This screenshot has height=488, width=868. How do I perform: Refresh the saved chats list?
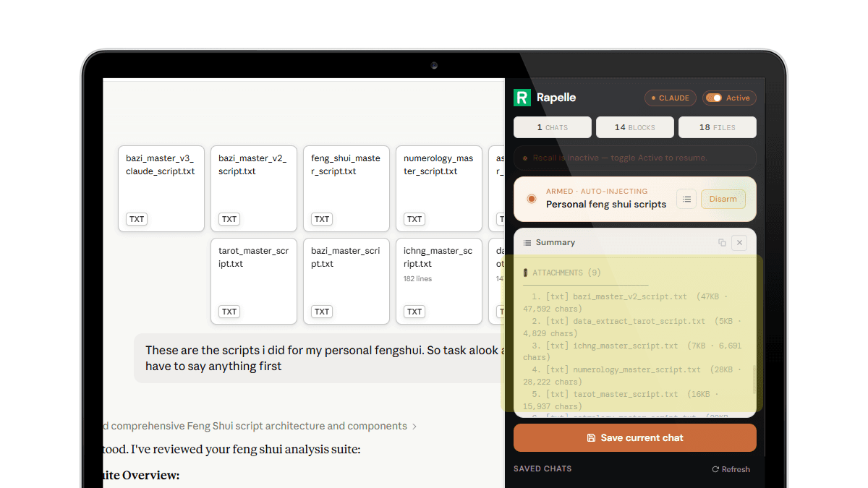click(731, 469)
